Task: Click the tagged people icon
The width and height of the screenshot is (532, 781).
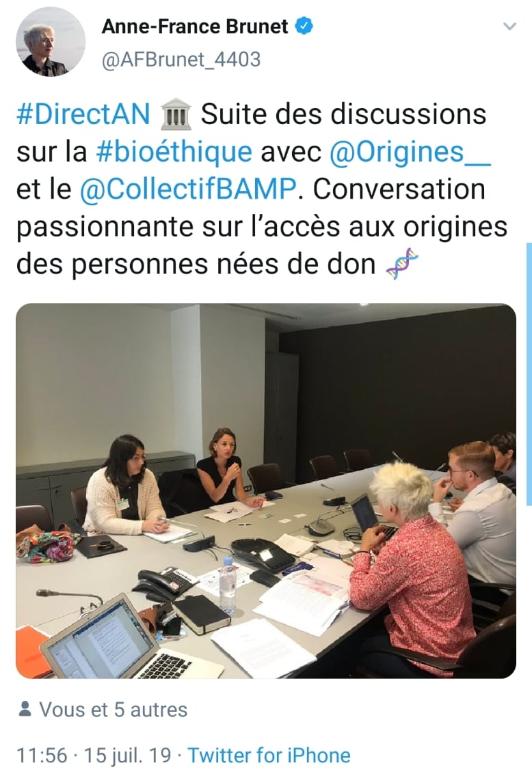Action: point(25,709)
